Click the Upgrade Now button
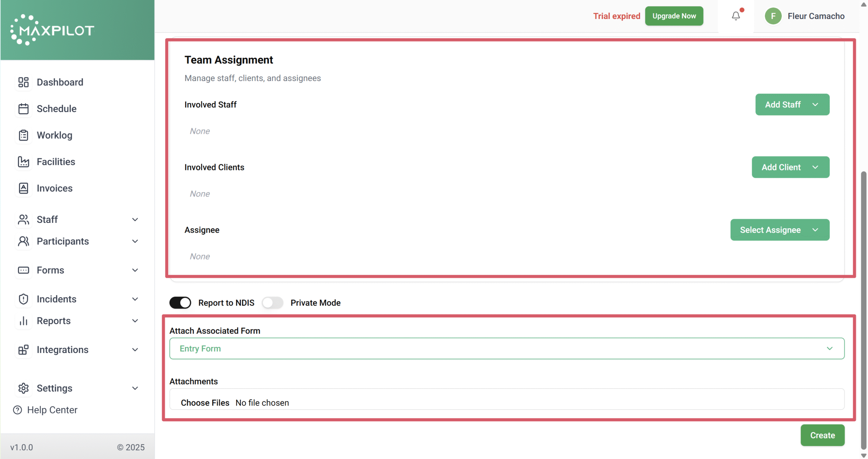 674,16
